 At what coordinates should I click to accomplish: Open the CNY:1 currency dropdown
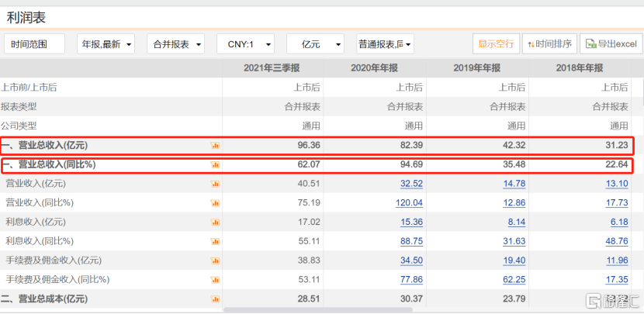[x=245, y=44]
